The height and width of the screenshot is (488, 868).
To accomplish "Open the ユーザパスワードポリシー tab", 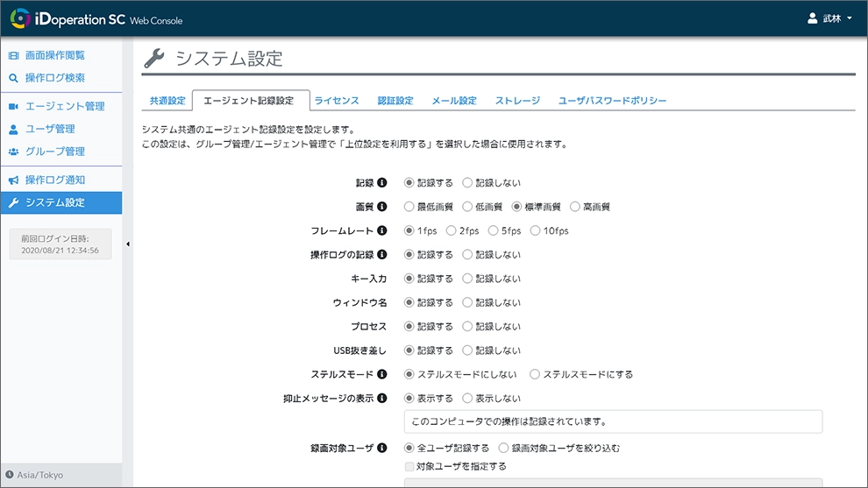I will (x=612, y=101).
